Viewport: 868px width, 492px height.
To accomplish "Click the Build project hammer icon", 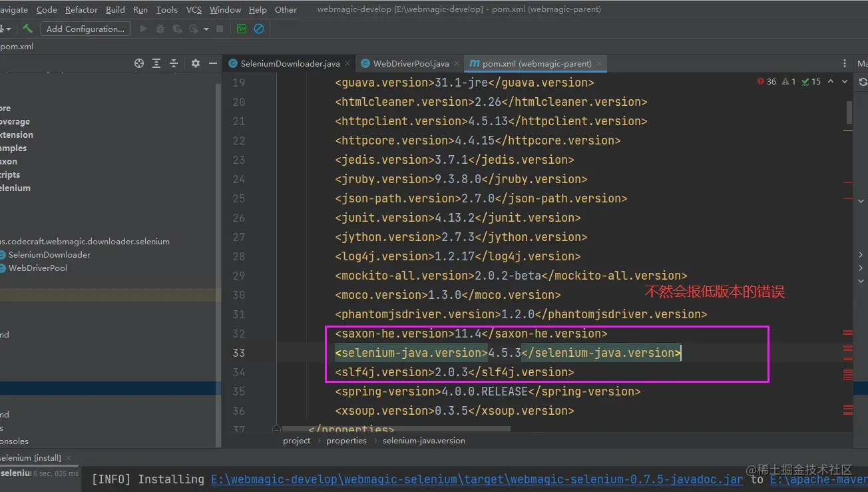I will (27, 29).
